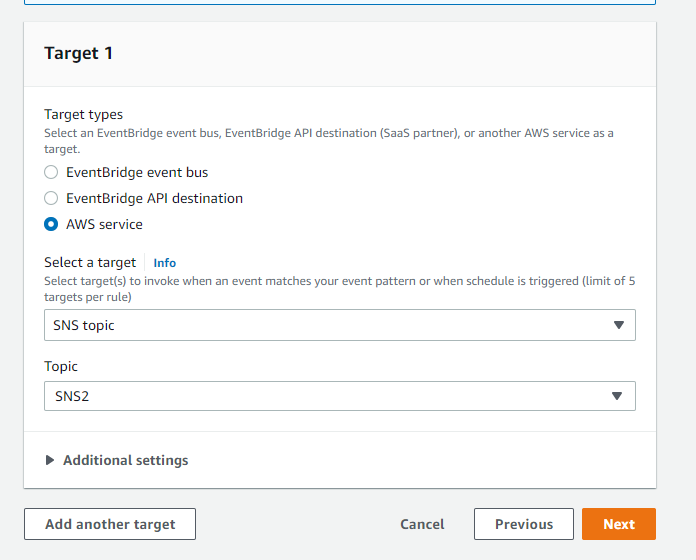Go back with the Previous button
Image resolution: width=696 pixels, height=560 pixels.
point(524,524)
